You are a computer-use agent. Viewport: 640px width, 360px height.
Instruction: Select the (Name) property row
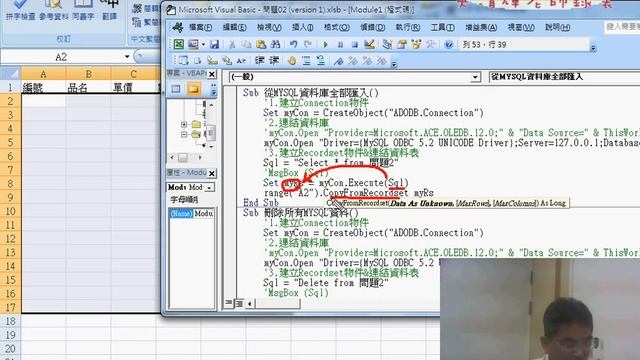[x=191, y=213]
